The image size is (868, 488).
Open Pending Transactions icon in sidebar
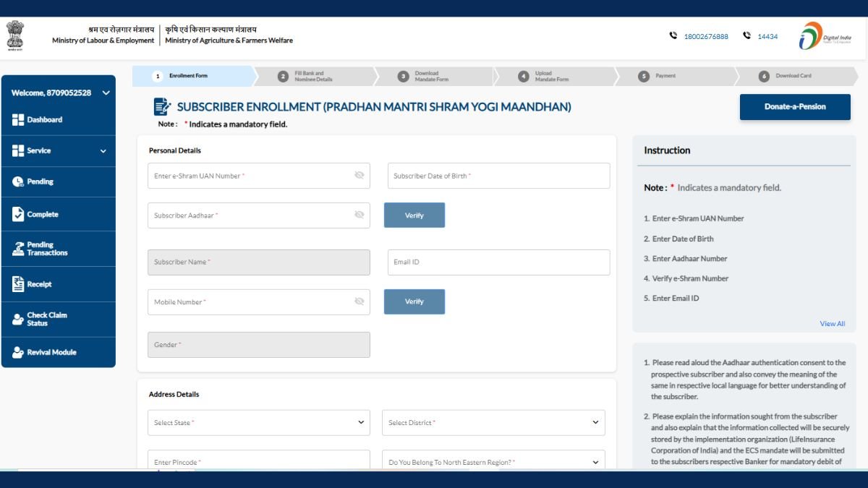[18, 249]
